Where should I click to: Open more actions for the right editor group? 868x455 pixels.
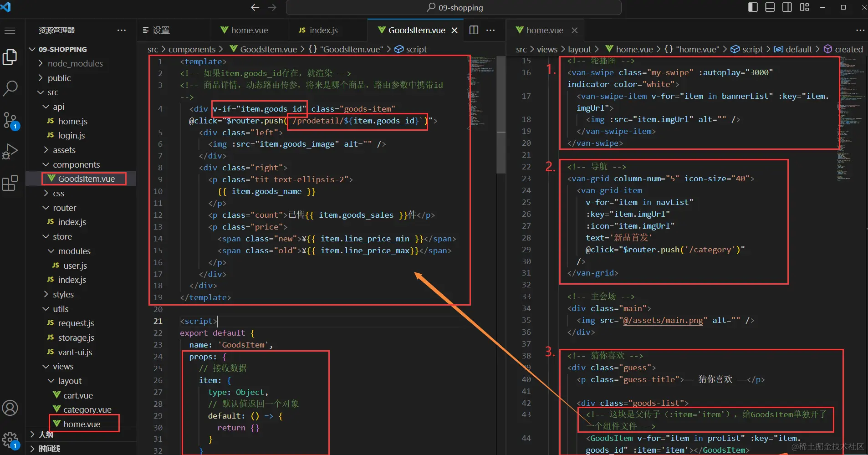[860, 30]
